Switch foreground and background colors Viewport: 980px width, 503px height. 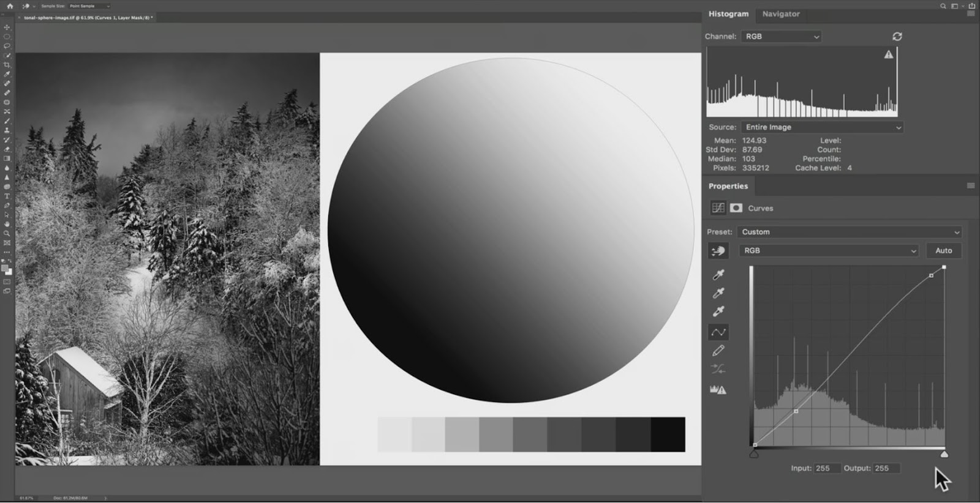pyautogui.click(x=10, y=261)
